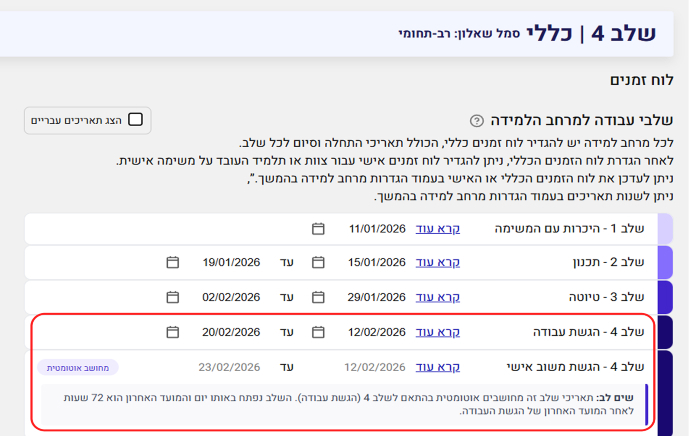Select the שלב 4 - הגשת עבודה label
The width and height of the screenshot is (689, 436).
click(x=589, y=332)
